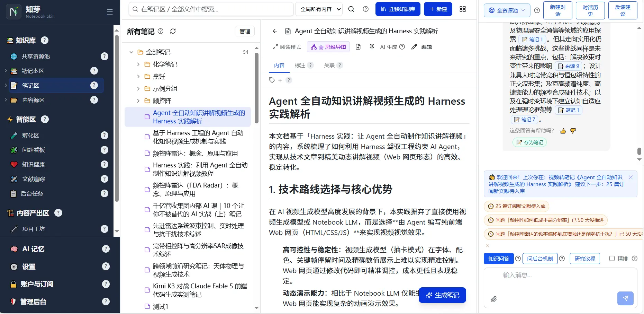Expand the 频控阵 folder

(138, 101)
